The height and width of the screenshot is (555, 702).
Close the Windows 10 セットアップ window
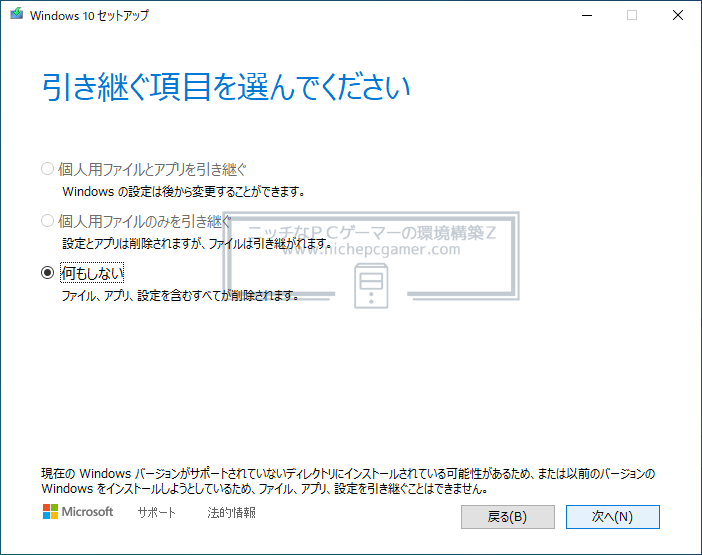678,16
